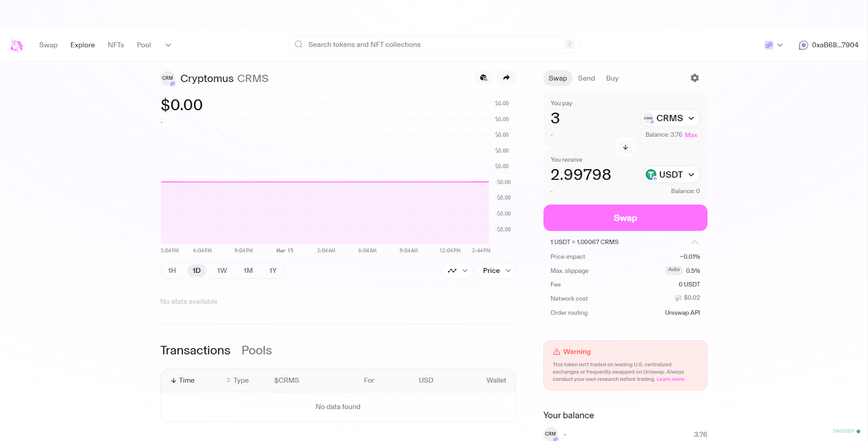Open the USDT token selector
Image resolution: width=868 pixels, height=441 pixels.
(671, 175)
